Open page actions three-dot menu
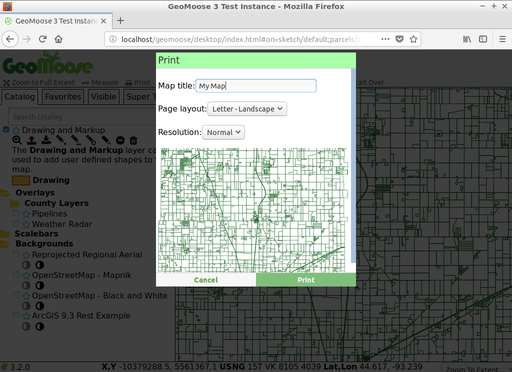512x372 pixels. [x=385, y=39]
